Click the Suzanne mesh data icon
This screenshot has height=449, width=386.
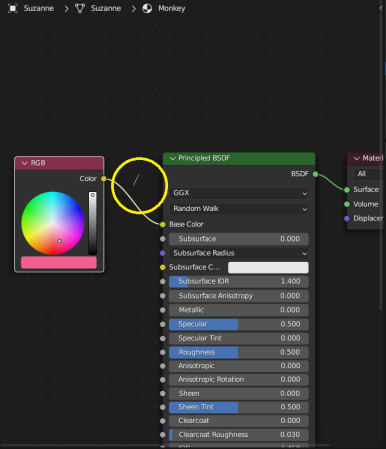80,8
